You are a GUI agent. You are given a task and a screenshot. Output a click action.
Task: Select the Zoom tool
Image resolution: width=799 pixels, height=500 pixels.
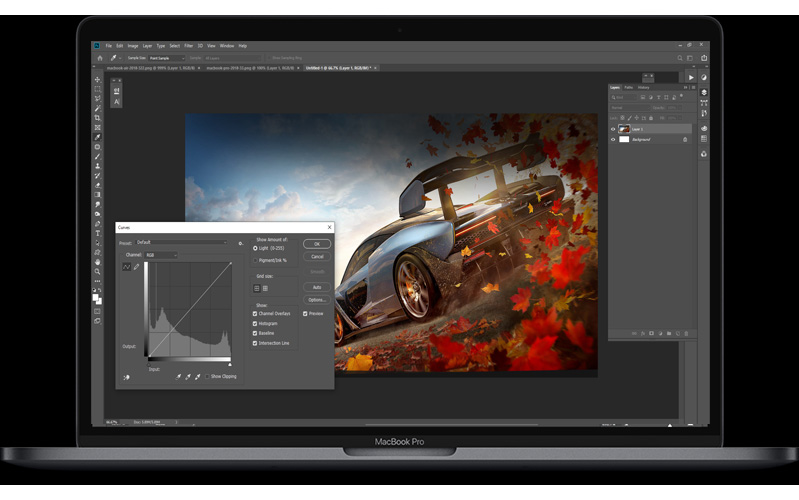[x=97, y=272]
